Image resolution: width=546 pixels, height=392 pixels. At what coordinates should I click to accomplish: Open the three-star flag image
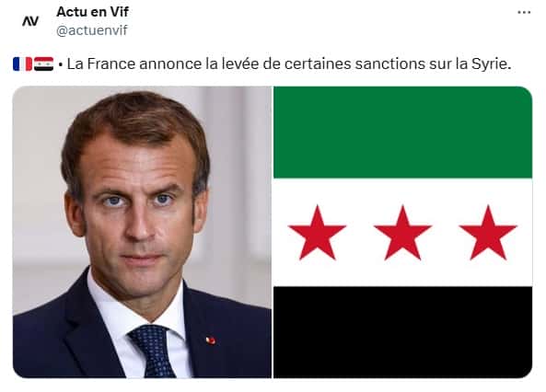(x=403, y=232)
